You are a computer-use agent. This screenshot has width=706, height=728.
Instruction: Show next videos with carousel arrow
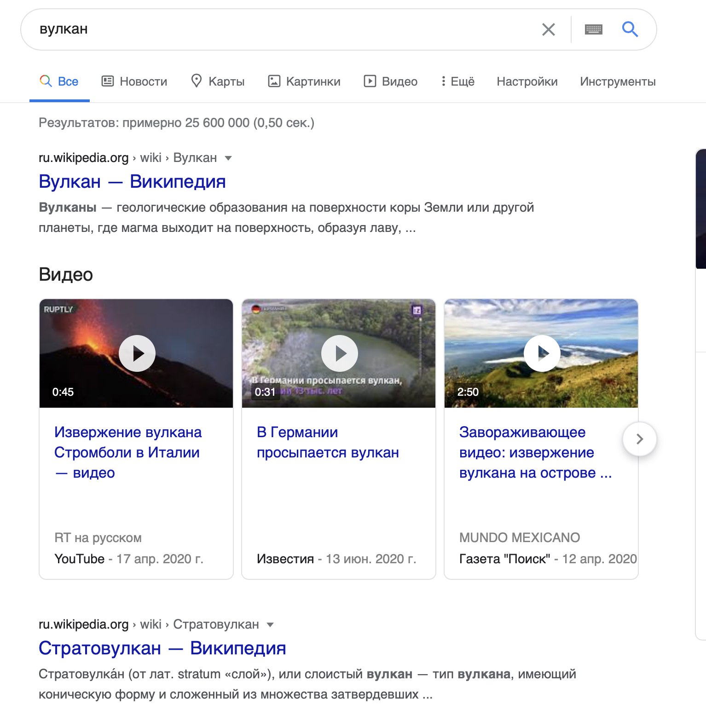[x=639, y=439]
